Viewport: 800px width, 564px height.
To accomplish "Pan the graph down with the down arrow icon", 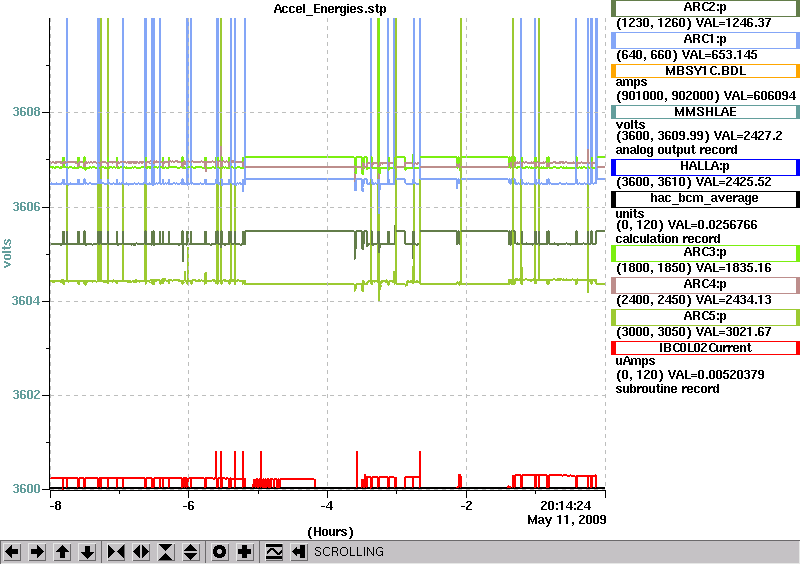I will 88,552.
